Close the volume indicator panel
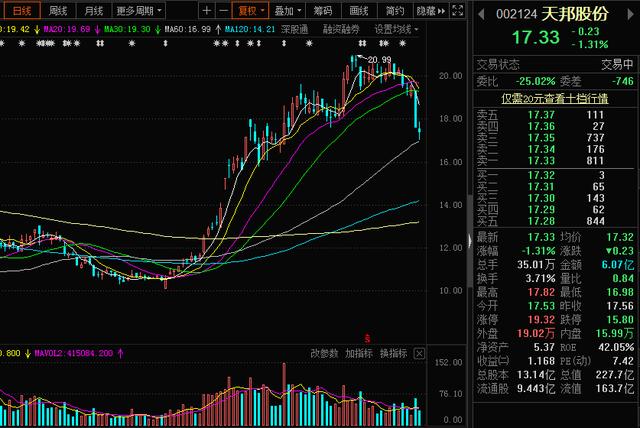The width and height of the screenshot is (640, 428). [419, 353]
